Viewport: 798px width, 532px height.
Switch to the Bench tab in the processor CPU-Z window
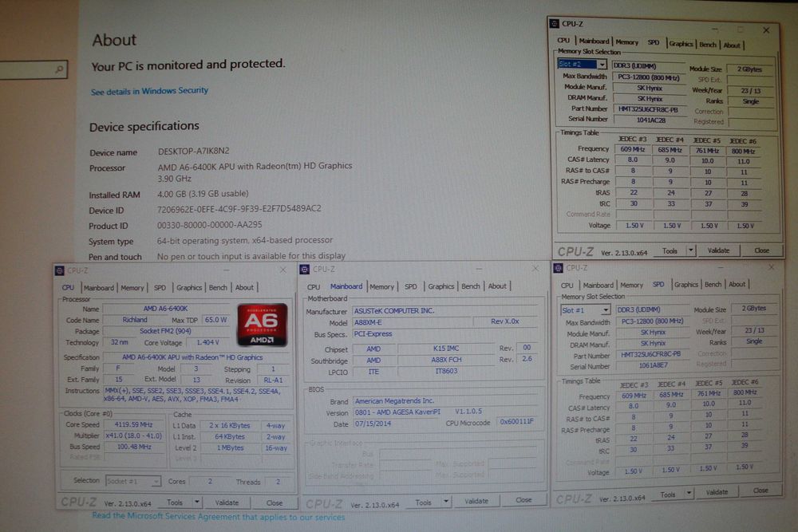pos(218,288)
